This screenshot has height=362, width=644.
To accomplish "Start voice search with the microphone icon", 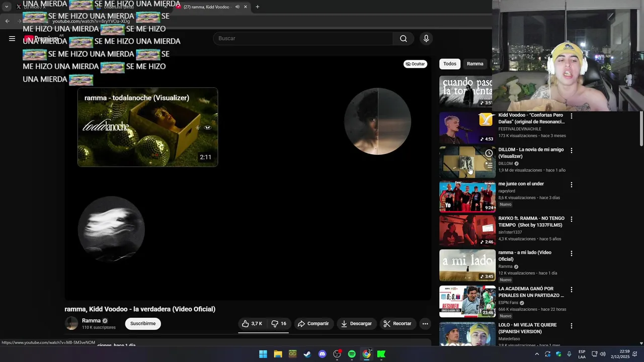I will [426, 39].
